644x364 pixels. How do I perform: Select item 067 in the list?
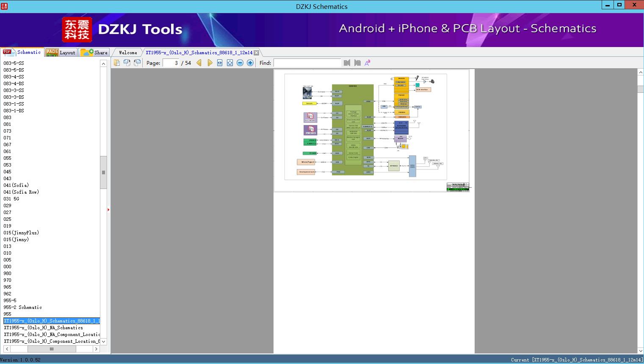pos(8,144)
